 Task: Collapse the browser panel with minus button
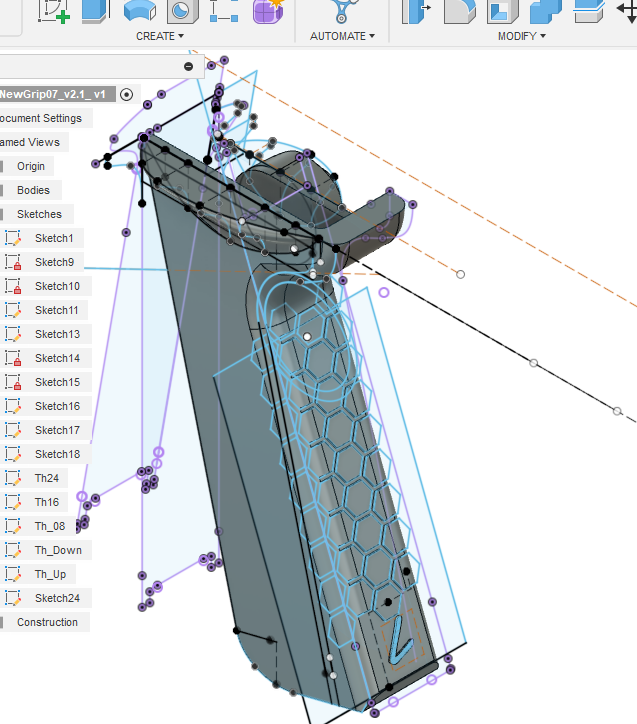[189, 66]
